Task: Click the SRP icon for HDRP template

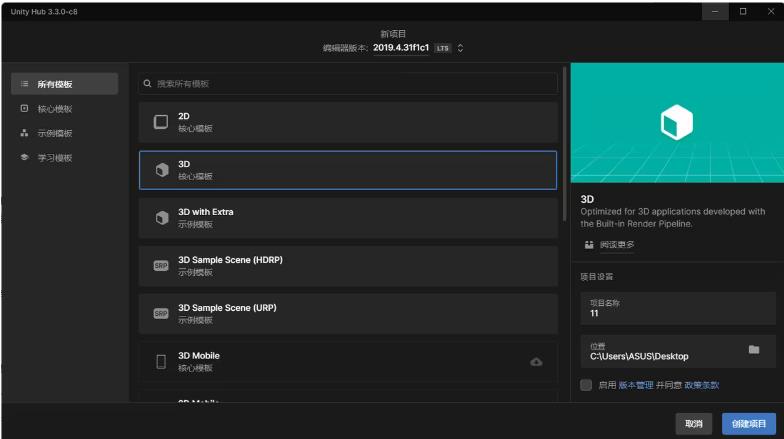Action: tap(161, 266)
